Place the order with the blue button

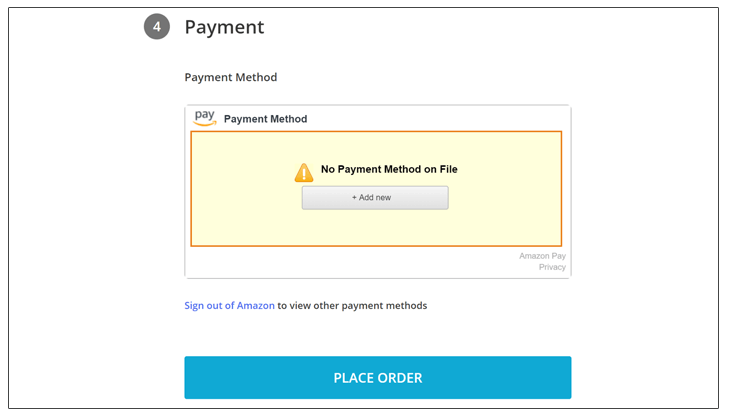pos(378,378)
